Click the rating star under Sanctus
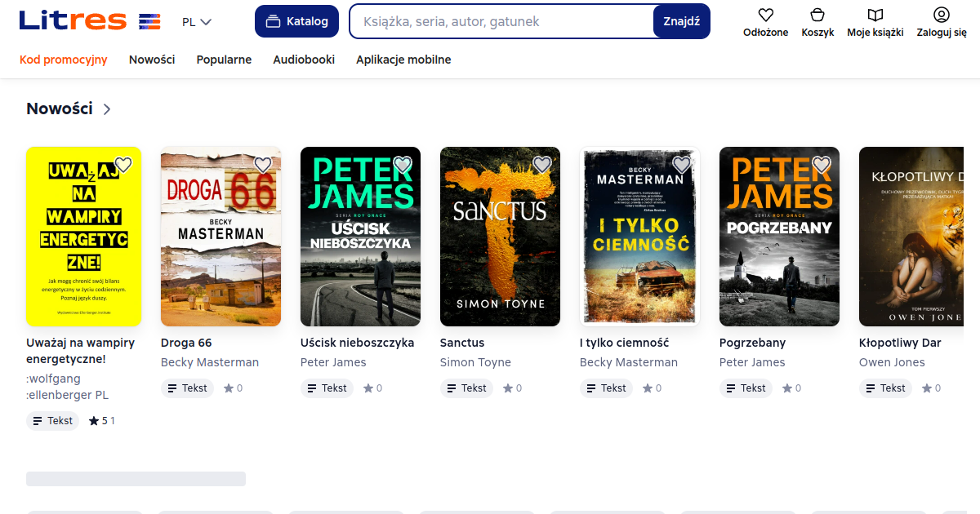 click(x=508, y=388)
